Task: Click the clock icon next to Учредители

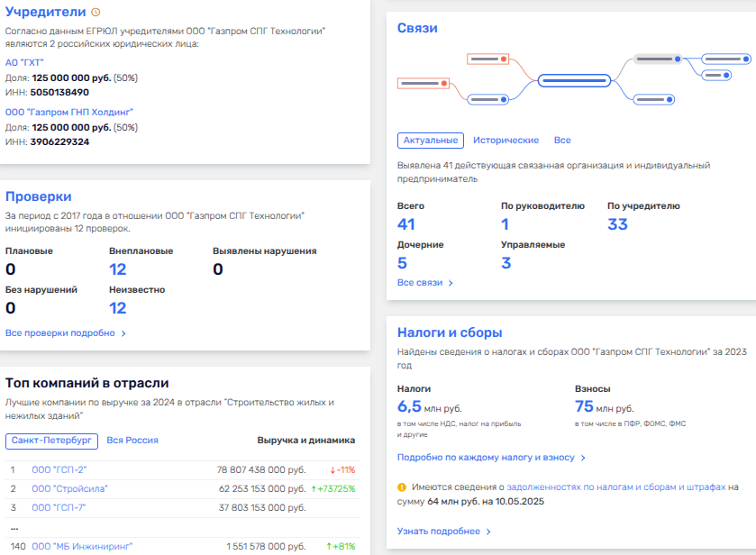Action: click(96, 13)
